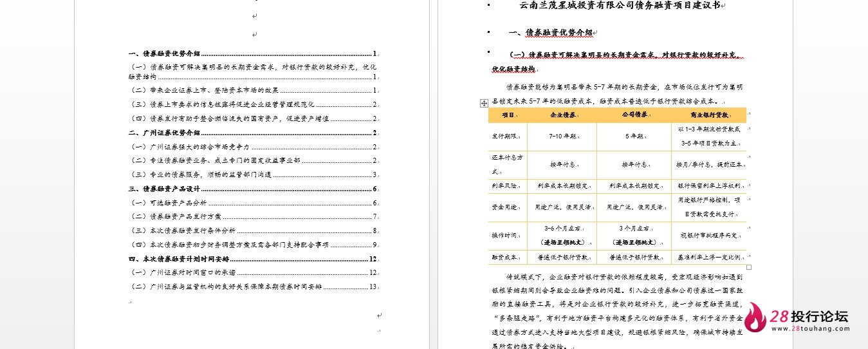Viewport: 868px width, 349px height.
Task: Click subheading （一）债券融资可解决嵩明县的长期资金需求
Action: 616,62
